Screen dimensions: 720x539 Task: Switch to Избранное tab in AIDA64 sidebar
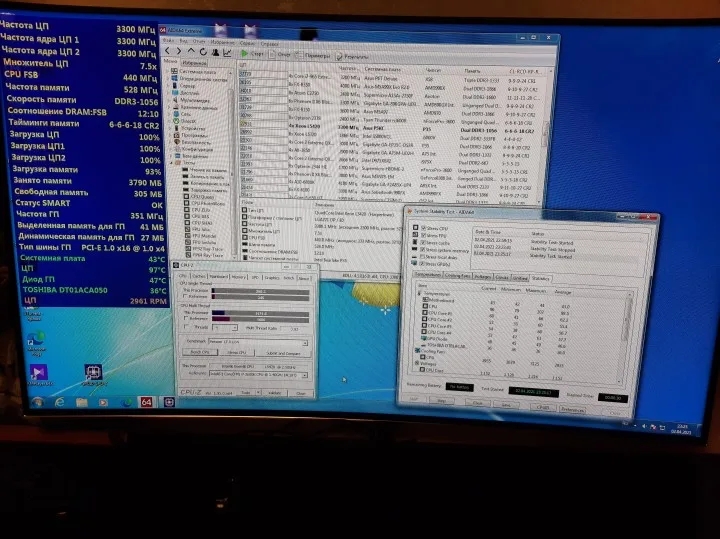pos(194,62)
